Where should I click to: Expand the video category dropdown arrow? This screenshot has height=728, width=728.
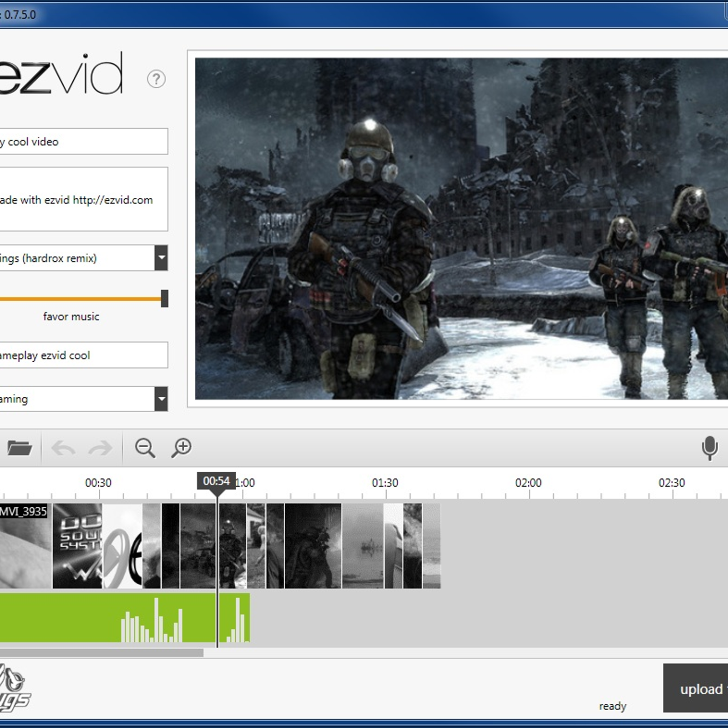(x=161, y=399)
